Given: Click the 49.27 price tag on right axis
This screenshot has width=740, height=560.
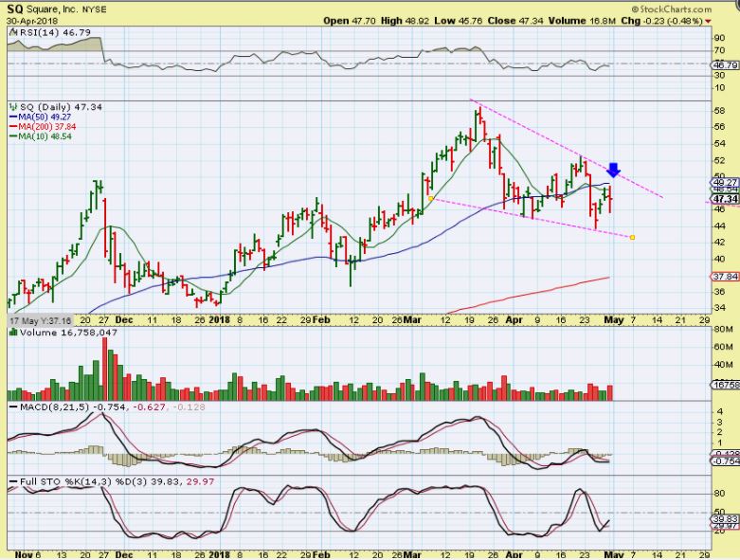Looking at the screenshot, I should [x=726, y=182].
